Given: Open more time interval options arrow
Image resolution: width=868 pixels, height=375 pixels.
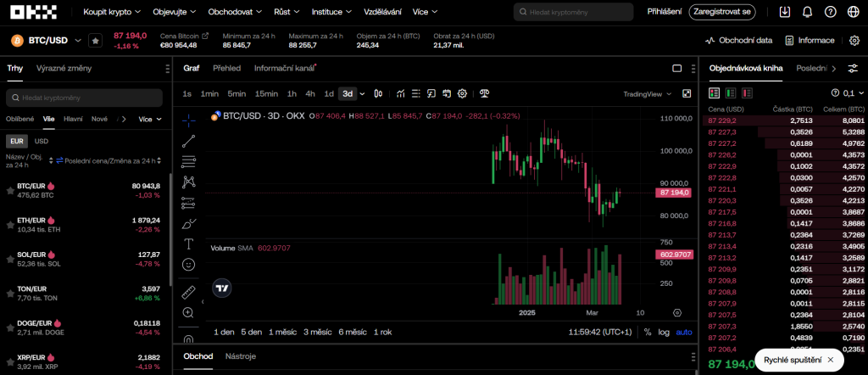Looking at the screenshot, I should click(363, 93).
